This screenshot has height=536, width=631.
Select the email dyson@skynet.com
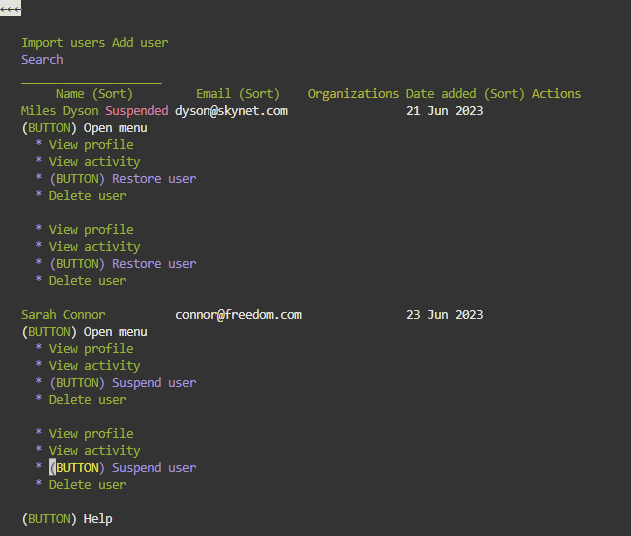click(x=231, y=111)
